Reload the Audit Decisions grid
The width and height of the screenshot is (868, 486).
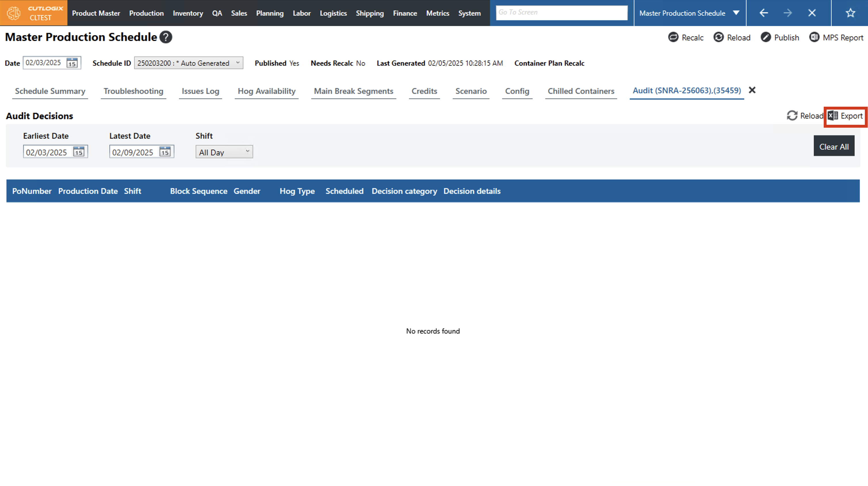[x=804, y=116]
